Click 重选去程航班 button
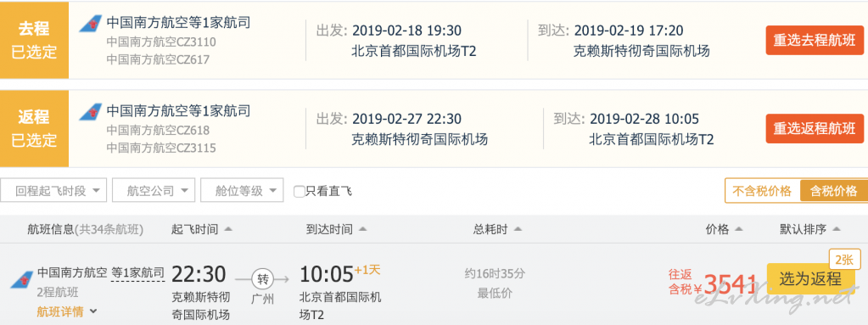The width and height of the screenshot is (868, 325). (815, 41)
